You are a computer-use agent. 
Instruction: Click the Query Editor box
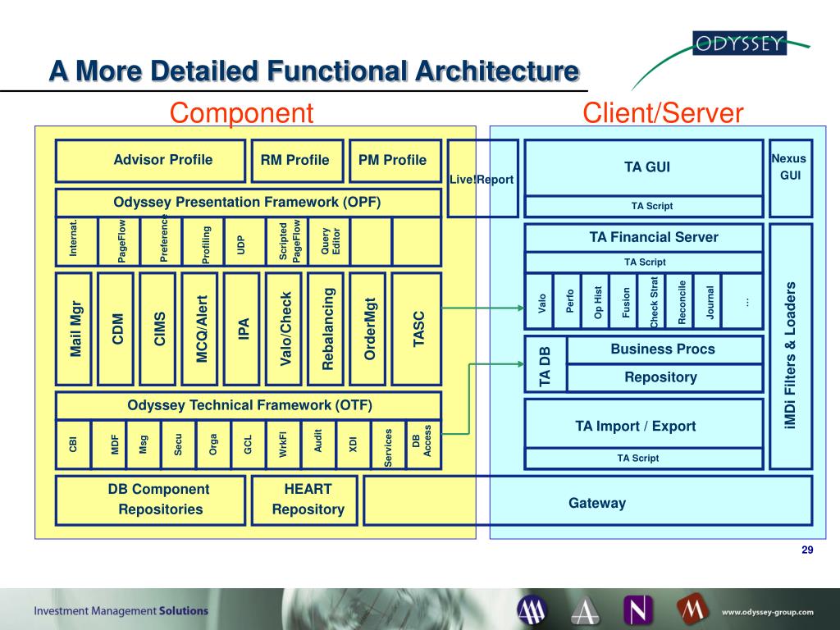pyautogui.click(x=330, y=242)
